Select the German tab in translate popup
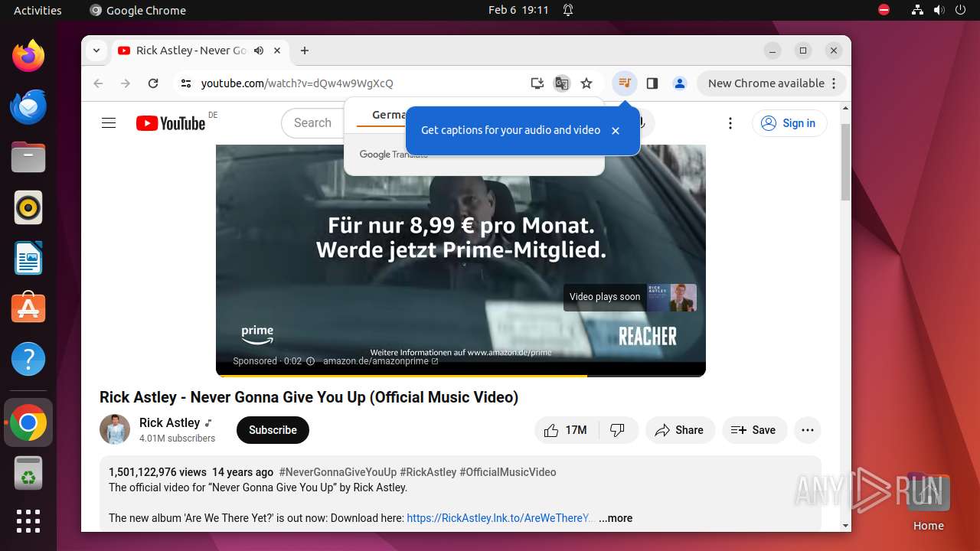The width and height of the screenshot is (980, 551). pyautogui.click(x=389, y=115)
